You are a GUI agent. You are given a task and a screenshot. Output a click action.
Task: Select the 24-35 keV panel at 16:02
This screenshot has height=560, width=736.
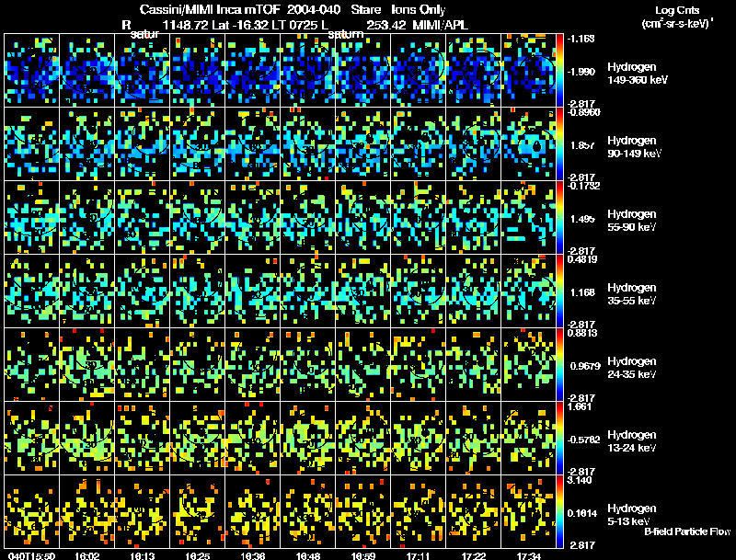87,365
